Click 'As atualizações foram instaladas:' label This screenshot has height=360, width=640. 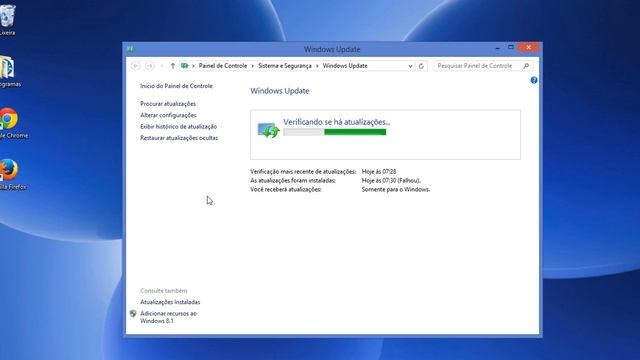(x=293, y=181)
